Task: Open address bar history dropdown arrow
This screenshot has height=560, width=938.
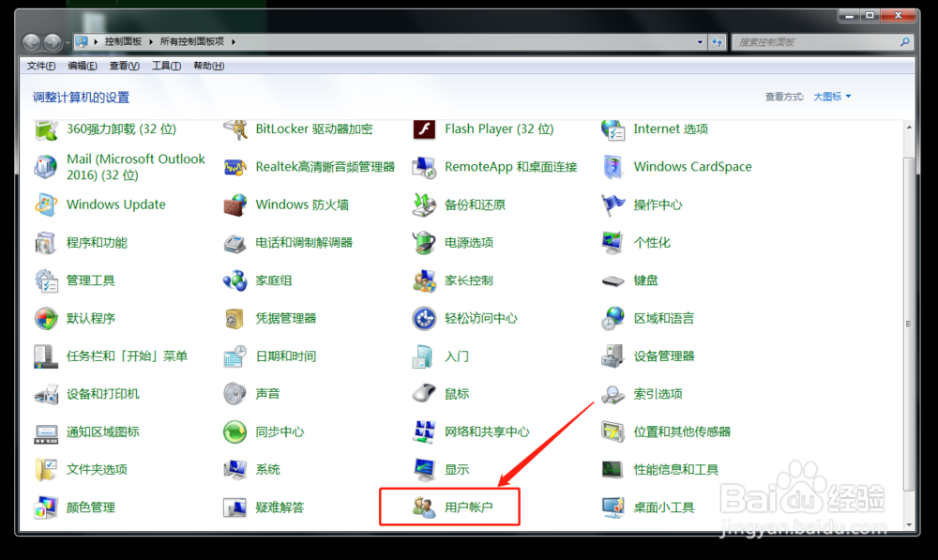Action: point(700,42)
